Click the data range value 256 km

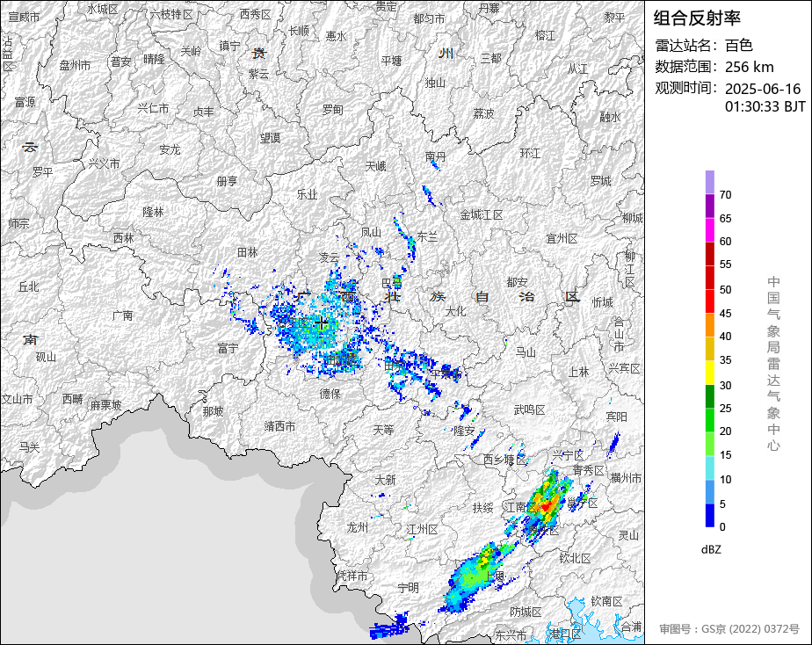click(750, 67)
